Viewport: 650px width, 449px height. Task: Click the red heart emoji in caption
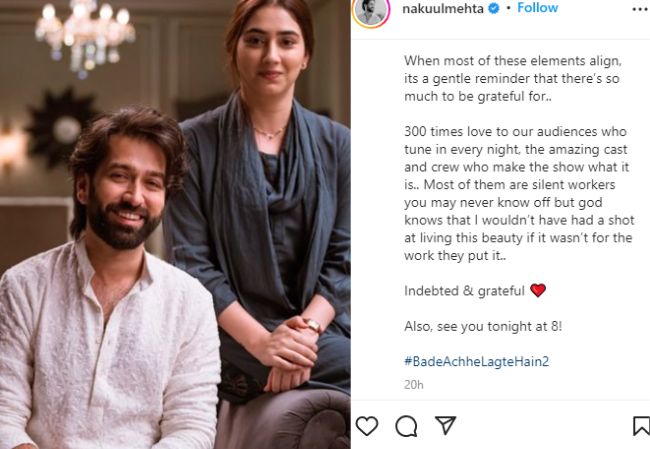point(538,290)
